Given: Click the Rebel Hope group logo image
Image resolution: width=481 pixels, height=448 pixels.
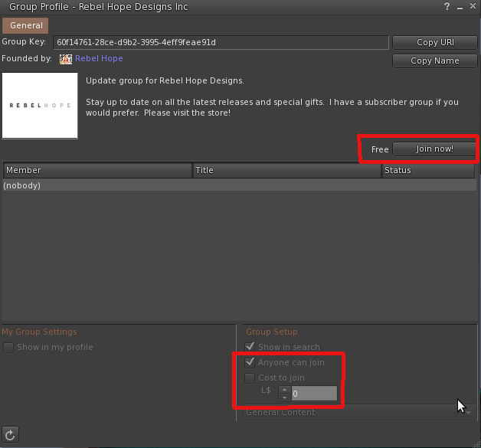Looking at the screenshot, I should coord(40,106).
